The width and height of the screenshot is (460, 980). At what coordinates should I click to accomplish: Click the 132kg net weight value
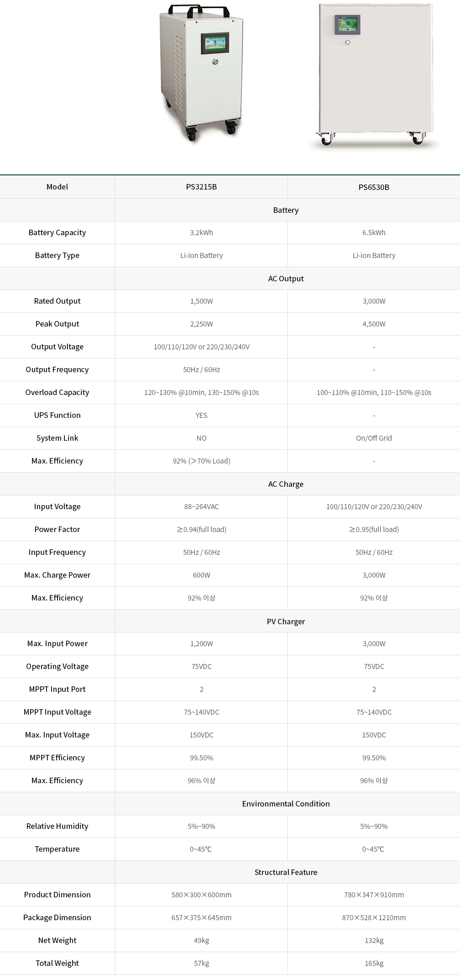click(374, 940)
